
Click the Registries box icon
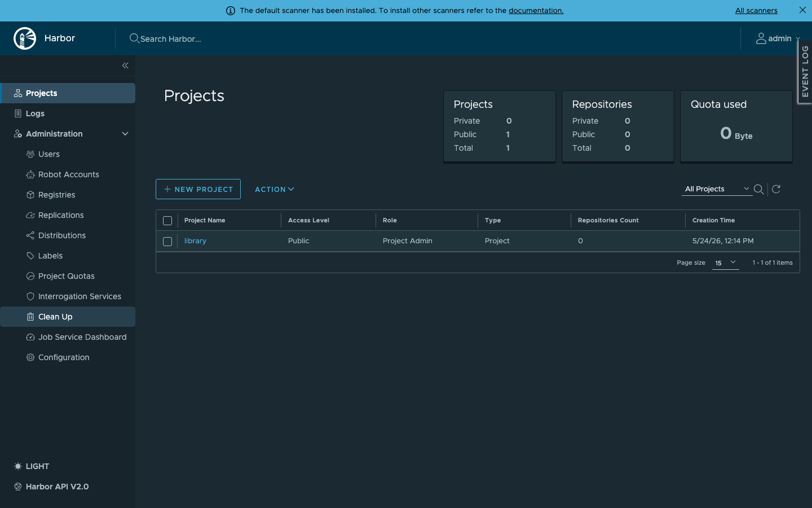[30, 195]
